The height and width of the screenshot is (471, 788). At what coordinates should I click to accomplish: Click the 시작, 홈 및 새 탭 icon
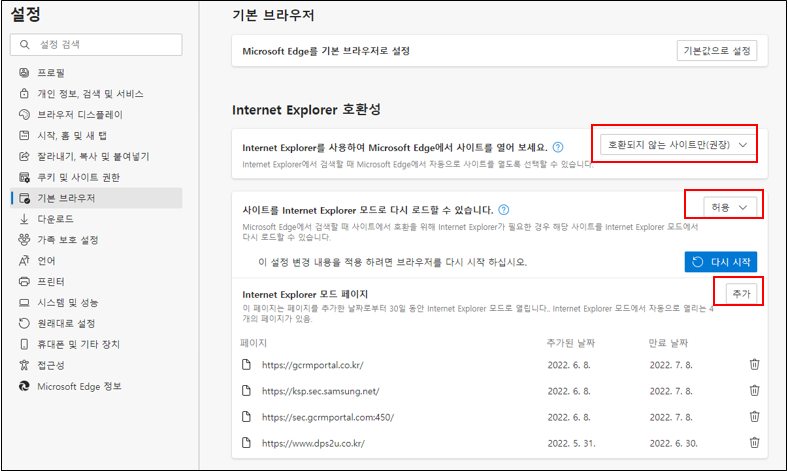click(24, 135)
